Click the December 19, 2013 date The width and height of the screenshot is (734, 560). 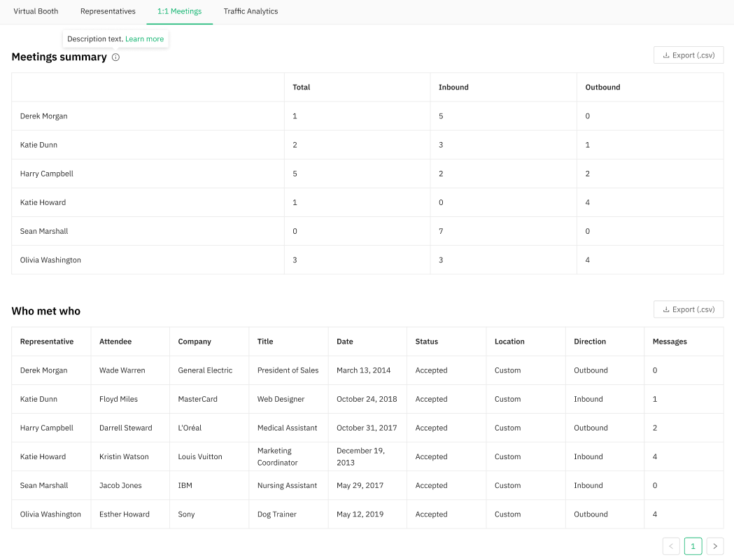point(360,456)
